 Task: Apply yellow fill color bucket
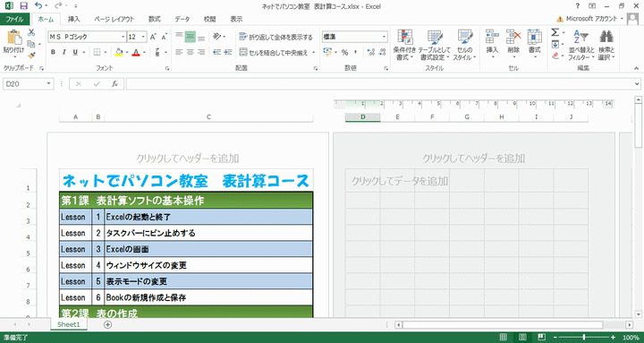[119, 52]
